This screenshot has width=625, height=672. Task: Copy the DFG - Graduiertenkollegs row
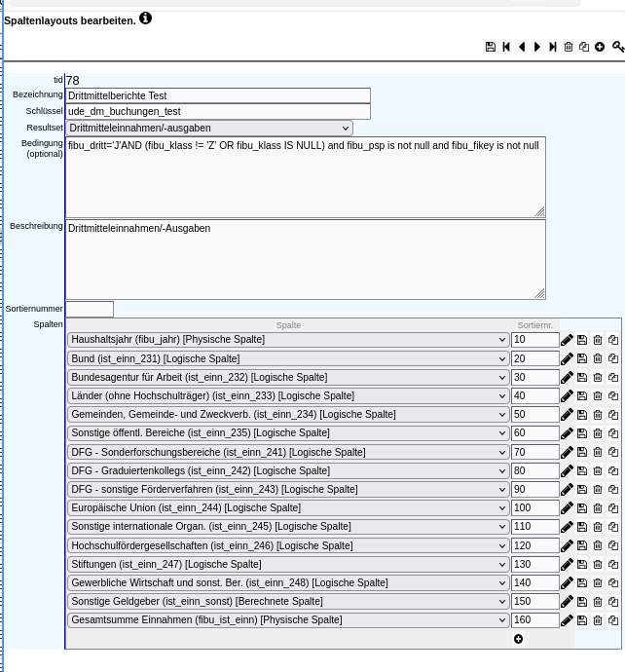pyautogui.click(x=613, y=471)
